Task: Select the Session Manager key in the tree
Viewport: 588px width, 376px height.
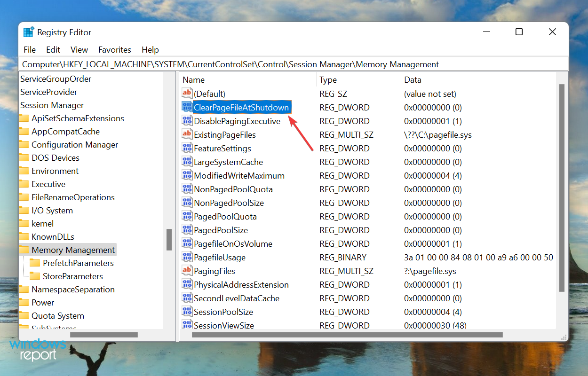Action: pyautogui.click(x=52, y=105)
